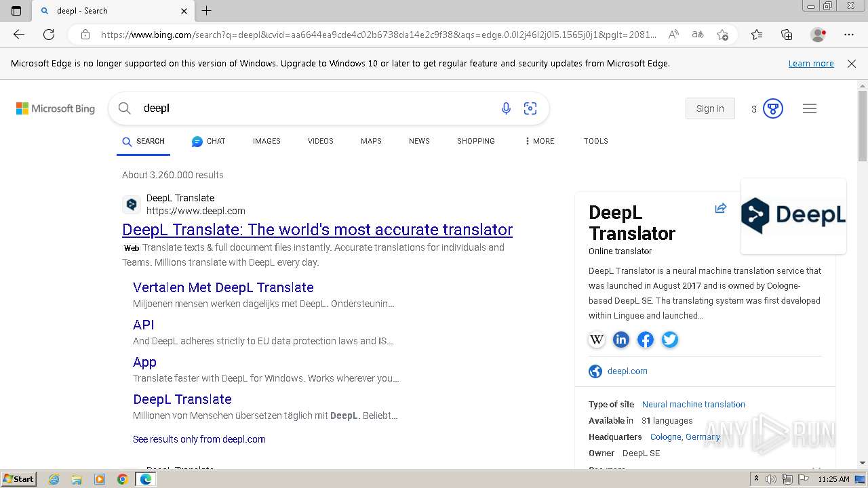
Task: Open the taskbar clock 11:25 AM
Action: (833, 479)
